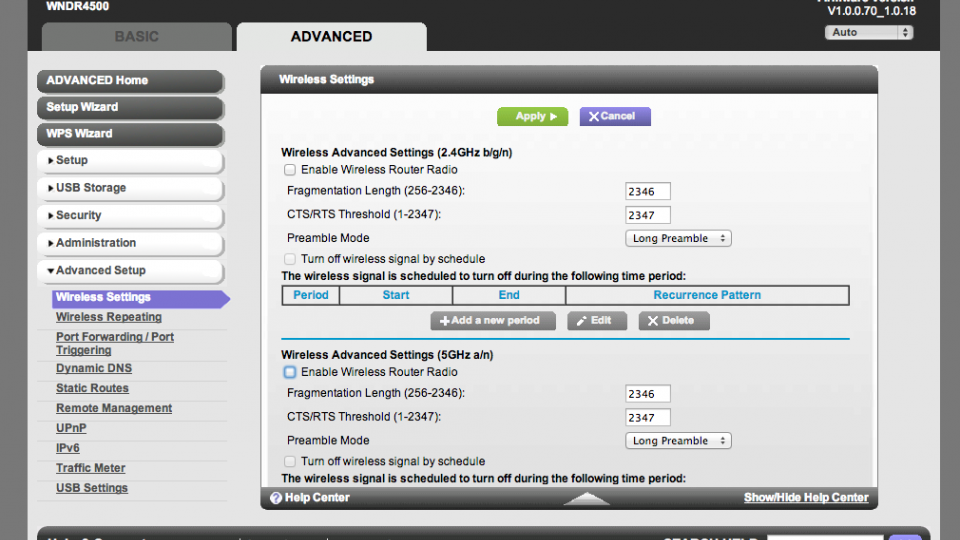
Task: Open the Auto language dropdown
Action: pos(869,32)
